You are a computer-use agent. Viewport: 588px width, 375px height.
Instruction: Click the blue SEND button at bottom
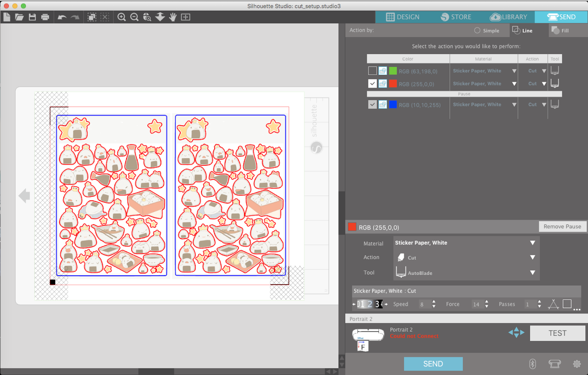433,364
